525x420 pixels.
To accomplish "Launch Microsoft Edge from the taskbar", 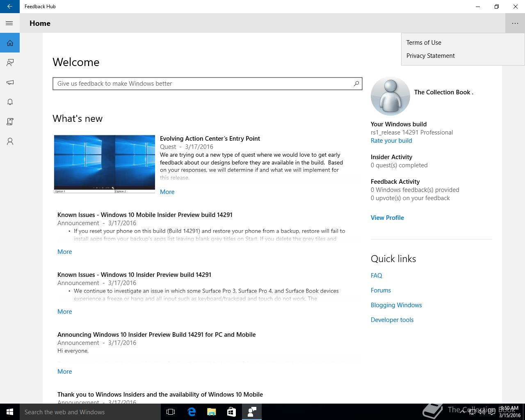I will pos(191,412).
